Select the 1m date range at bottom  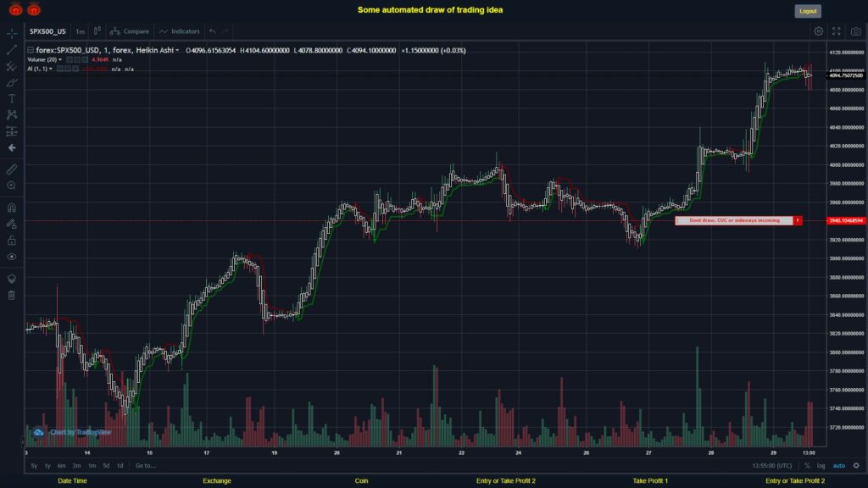coord(92,466)
